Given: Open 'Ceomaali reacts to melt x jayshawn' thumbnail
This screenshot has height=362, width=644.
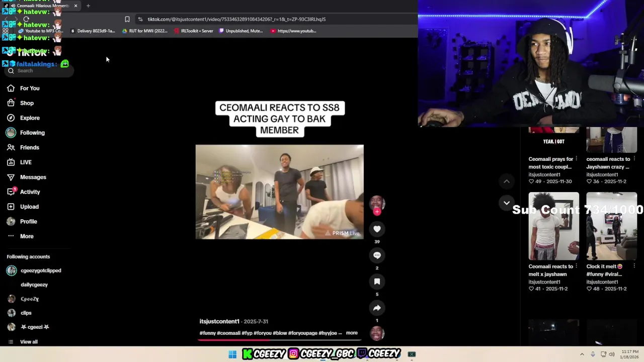Looking at the screenshot, I should click(x=553, y=226).
